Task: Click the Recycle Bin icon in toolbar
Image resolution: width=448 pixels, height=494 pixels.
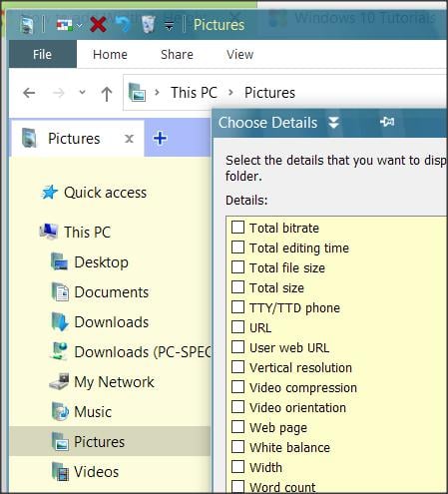Action: 148,25
